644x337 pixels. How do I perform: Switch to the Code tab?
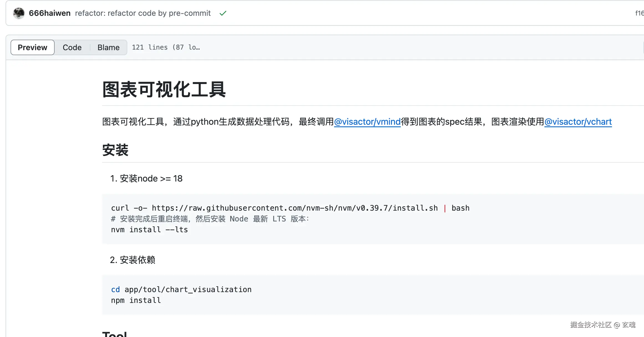(x=72, y=47)
